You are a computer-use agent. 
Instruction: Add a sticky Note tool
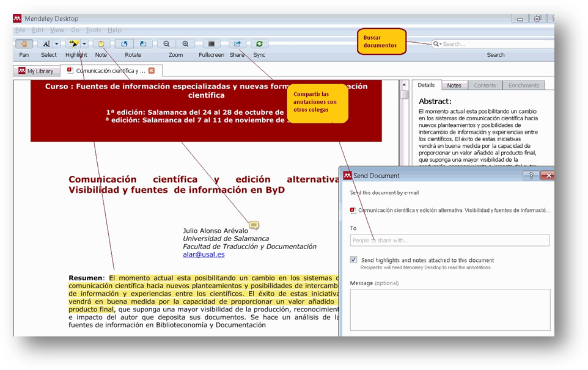coord(101,44)
